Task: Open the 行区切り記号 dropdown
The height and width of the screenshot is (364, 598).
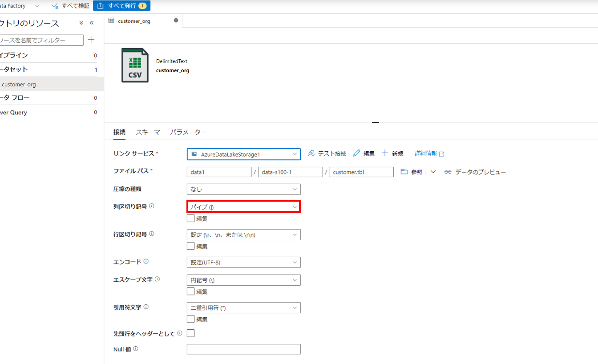Action: (x=244, y=235)
